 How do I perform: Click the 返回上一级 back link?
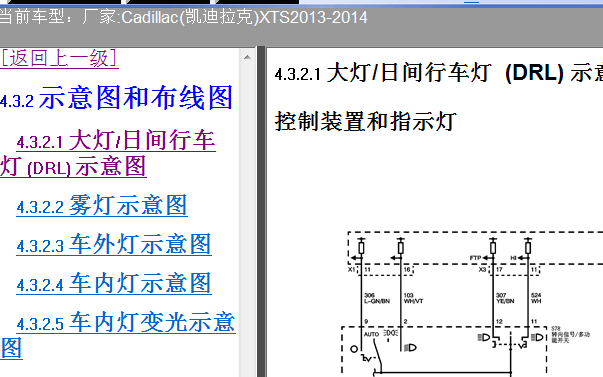coord(59,59)
